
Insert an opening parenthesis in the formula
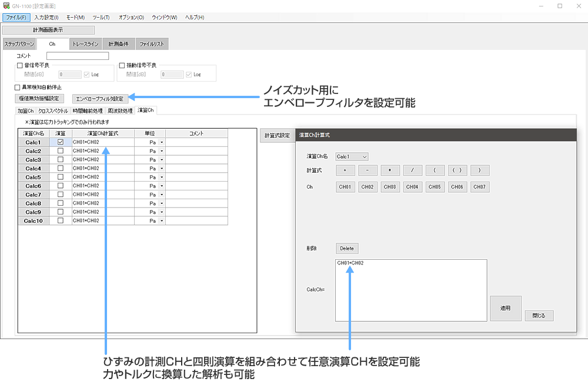[x=435, y=170]
